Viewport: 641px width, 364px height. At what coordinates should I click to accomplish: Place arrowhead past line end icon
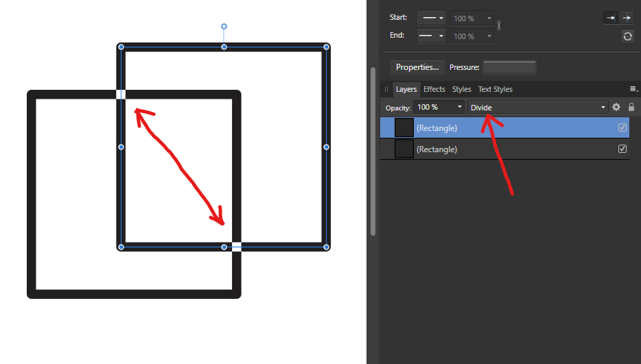pyautogui.click(x=627, y=18)
